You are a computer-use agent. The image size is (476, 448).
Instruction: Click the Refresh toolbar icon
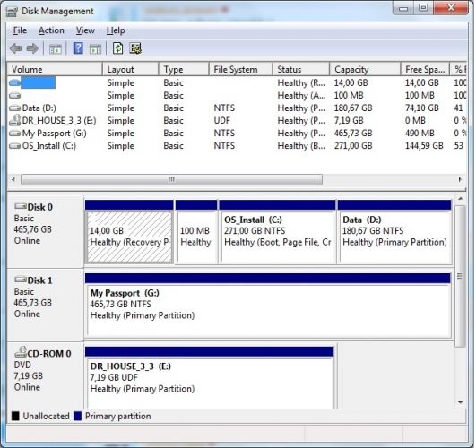point(117,48)
